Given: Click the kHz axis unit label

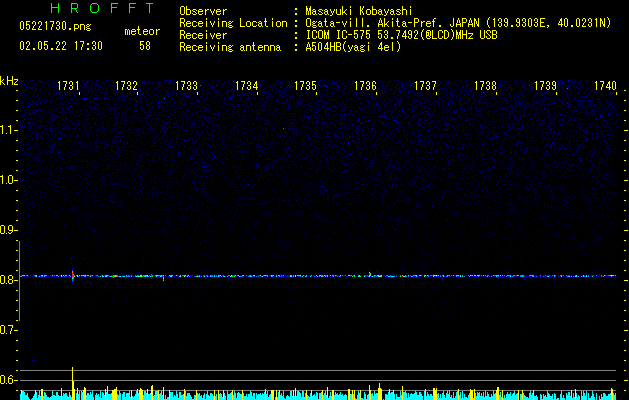Looking at the screenshot, I should coord(9,81).
